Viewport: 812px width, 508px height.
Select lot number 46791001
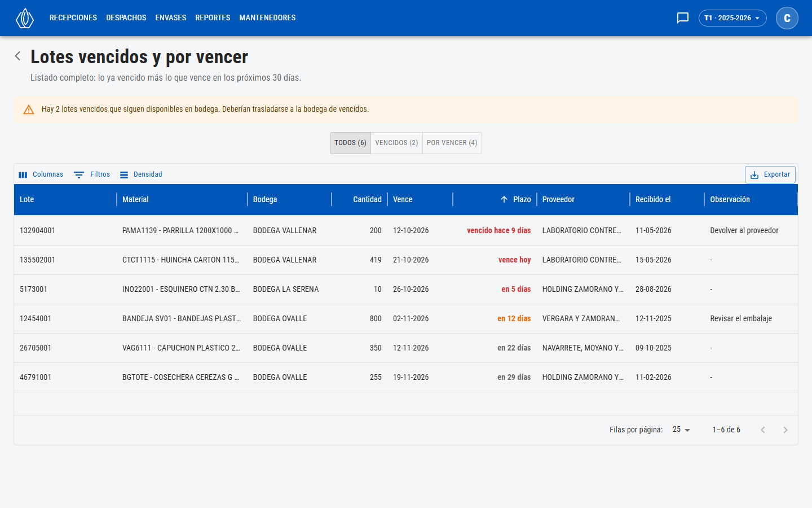click(36, 377)
